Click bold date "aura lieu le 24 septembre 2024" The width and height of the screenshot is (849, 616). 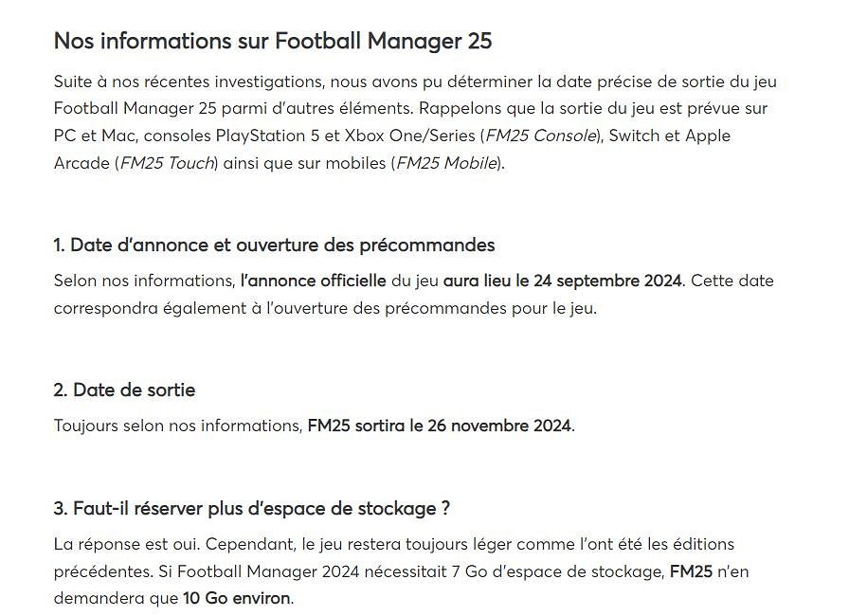pos(562,281)
